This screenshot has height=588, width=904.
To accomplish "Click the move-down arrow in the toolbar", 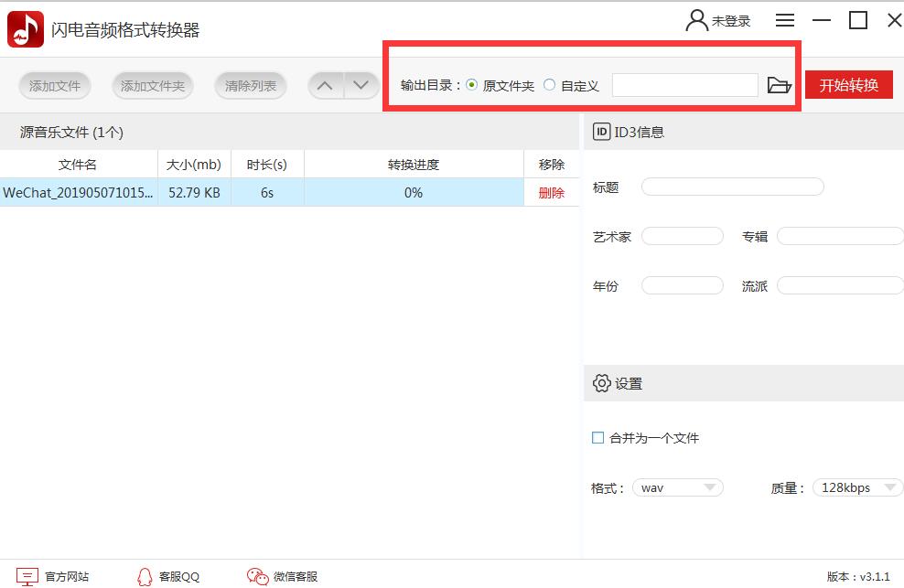I will pyautogui.click(x=361, y=85).
